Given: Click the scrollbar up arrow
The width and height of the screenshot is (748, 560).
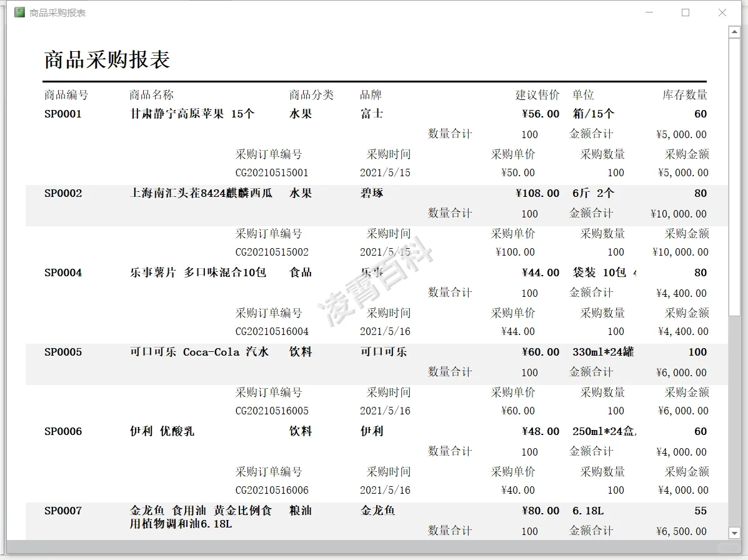Looking at the screenshot, I should (736, 31).
